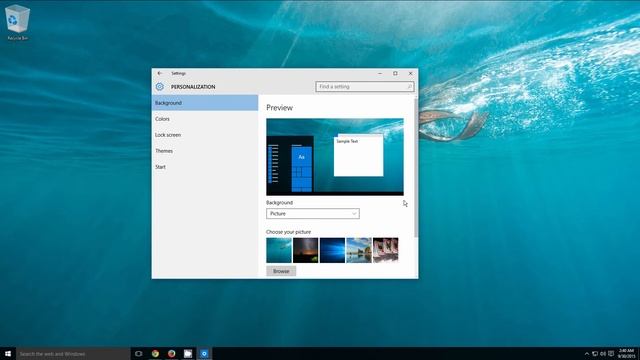This screenshot has width=640, height=360.
Task: Go to Lock screen settings
Action: tap(205, 135)
